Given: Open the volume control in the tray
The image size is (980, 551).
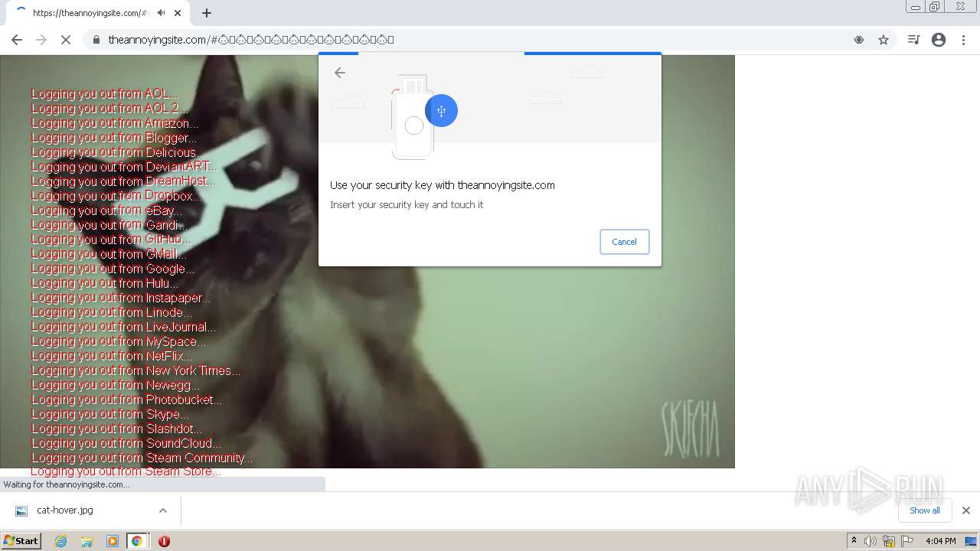Looking at the screenshot, I should (871, 541).
